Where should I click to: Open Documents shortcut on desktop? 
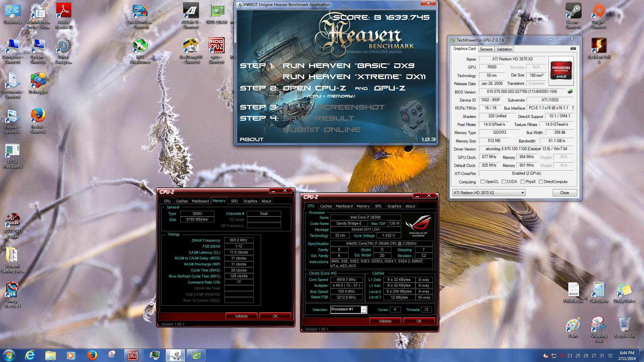[12, 86]
